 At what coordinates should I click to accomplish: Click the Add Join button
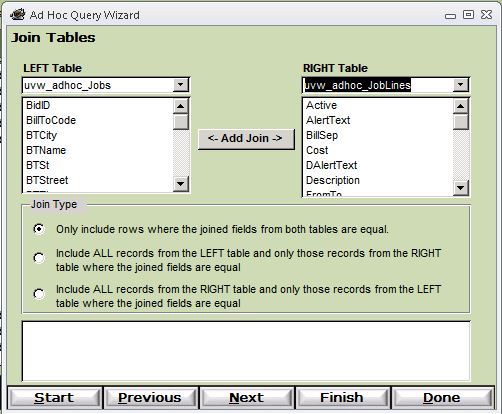pos(246,139)
